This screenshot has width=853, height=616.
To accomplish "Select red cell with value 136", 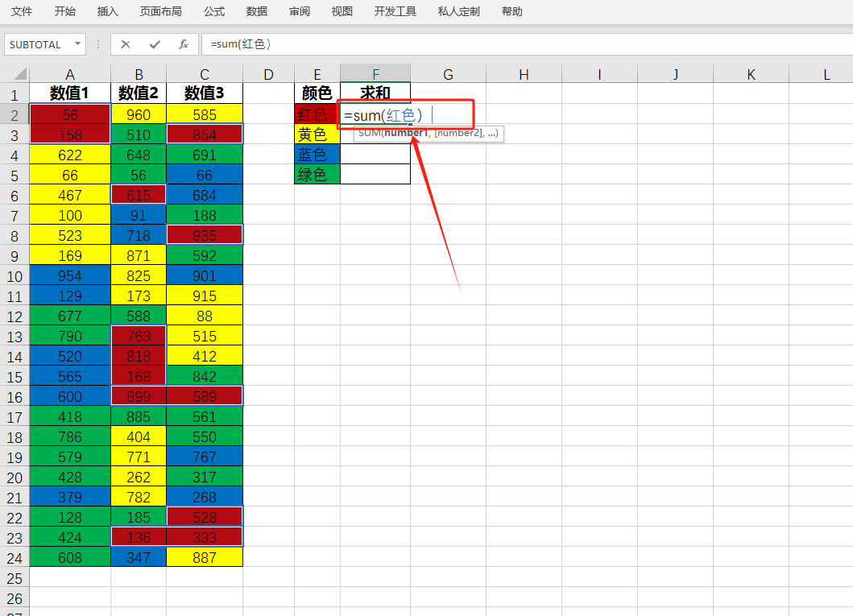I will pos(139,537).
